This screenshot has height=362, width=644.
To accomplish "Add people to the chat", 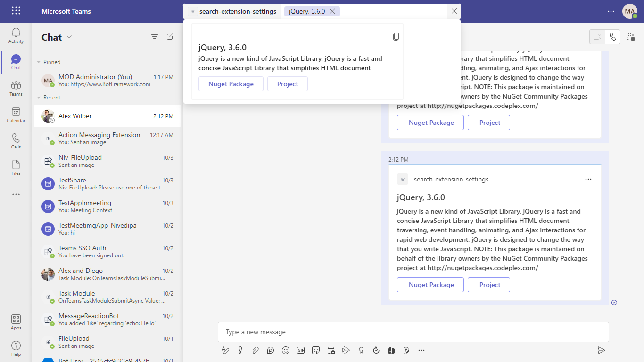I will point(631,37).
